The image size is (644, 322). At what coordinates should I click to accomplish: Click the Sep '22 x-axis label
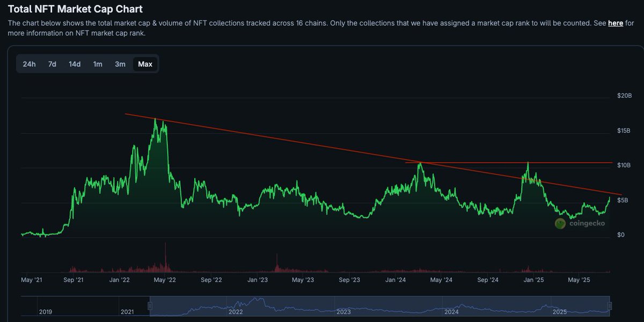pyautogui.click(x=211, y=280)
